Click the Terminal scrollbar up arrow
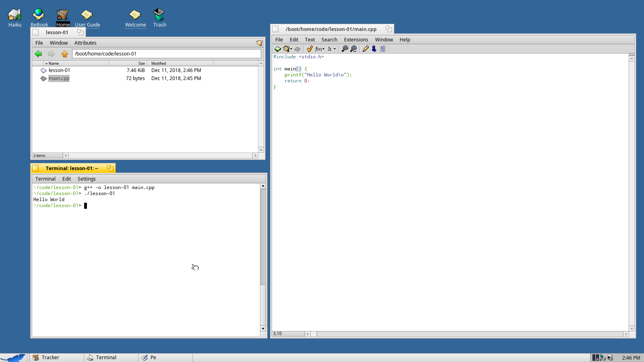Screen dimensions: 644x362 (x=263, y=186)
